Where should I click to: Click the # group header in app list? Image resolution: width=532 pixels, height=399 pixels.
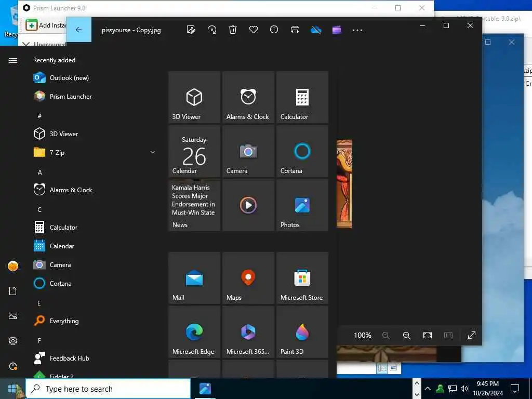pyautogui.click(x=39, y=116)
